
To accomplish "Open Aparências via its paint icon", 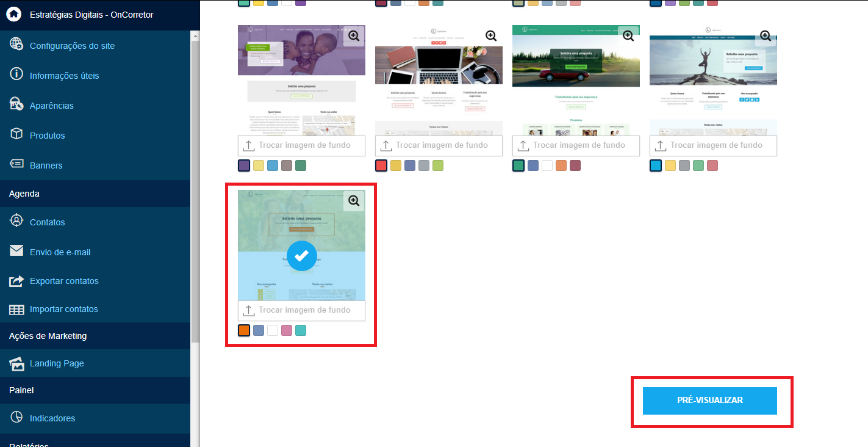I will click(16, 104).
